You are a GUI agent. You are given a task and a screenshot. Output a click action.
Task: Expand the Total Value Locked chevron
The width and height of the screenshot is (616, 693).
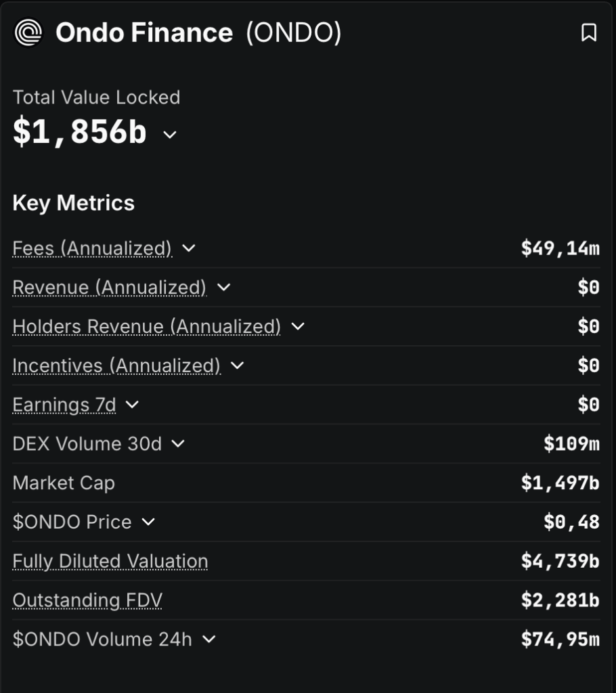[x=170, y=135]
